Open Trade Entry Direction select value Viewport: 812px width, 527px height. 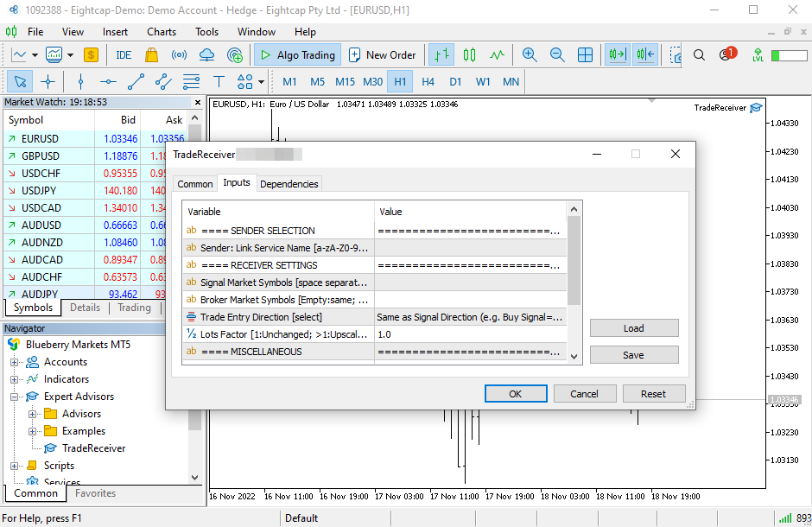470,317
